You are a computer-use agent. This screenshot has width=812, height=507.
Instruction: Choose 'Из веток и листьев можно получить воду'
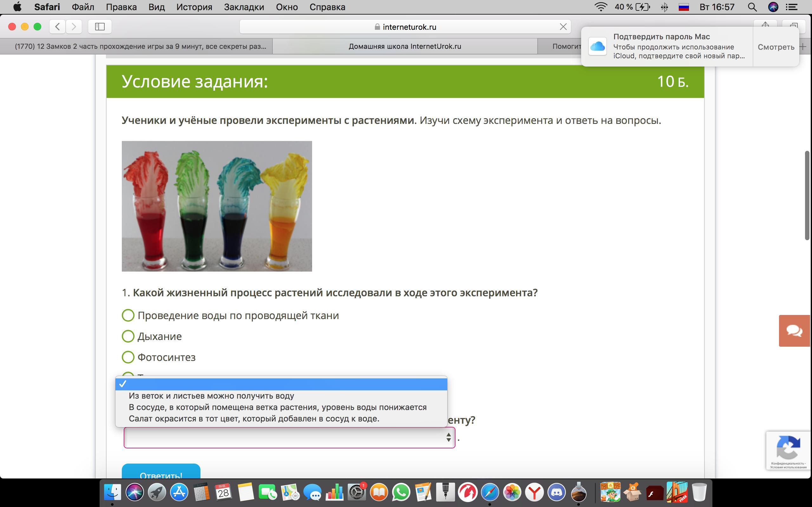pyautogui.click(x=211, y=396)
